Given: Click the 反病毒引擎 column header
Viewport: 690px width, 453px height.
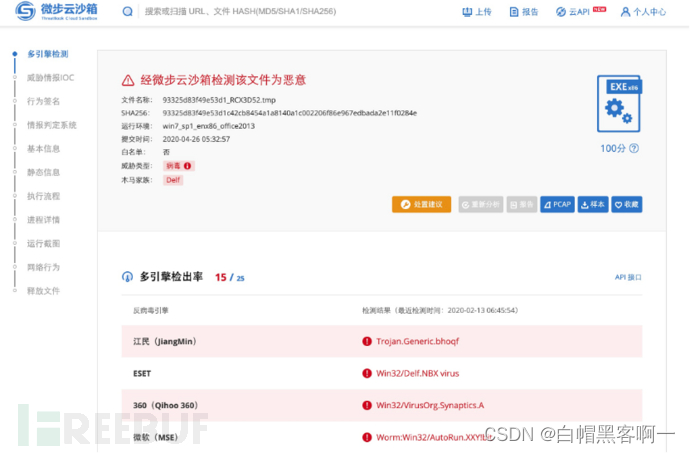Looking at the screenshot, I should pos(151,310).
